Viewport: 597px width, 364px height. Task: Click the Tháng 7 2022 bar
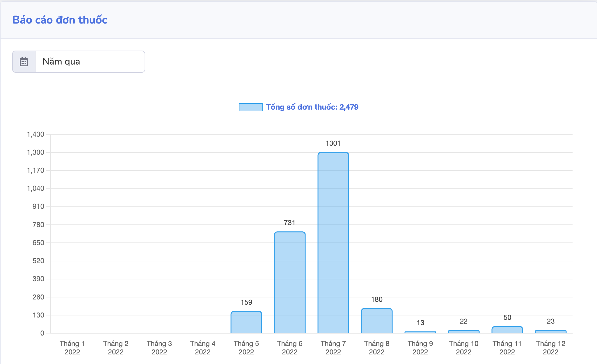coord(333,242)
